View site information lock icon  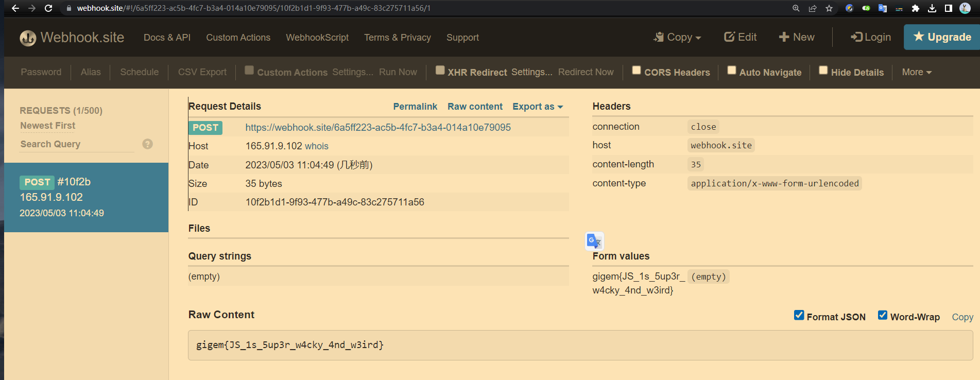pos(69,8)
